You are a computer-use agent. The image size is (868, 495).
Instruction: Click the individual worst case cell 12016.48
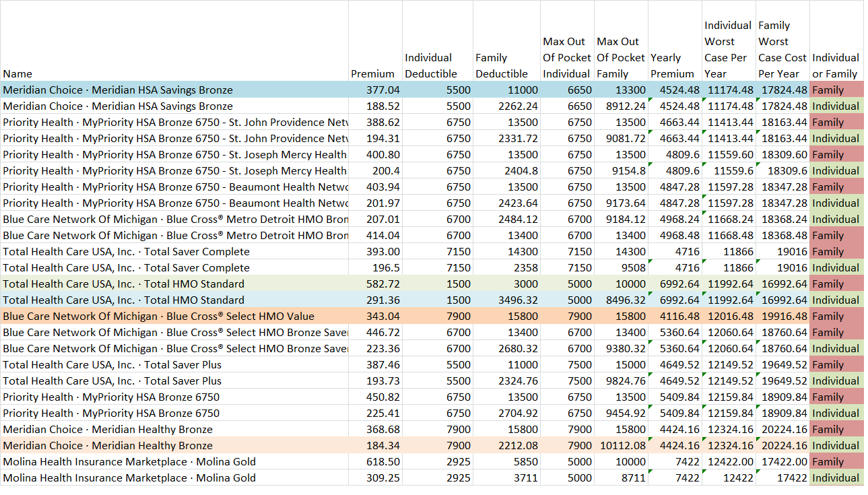[729, 316]
